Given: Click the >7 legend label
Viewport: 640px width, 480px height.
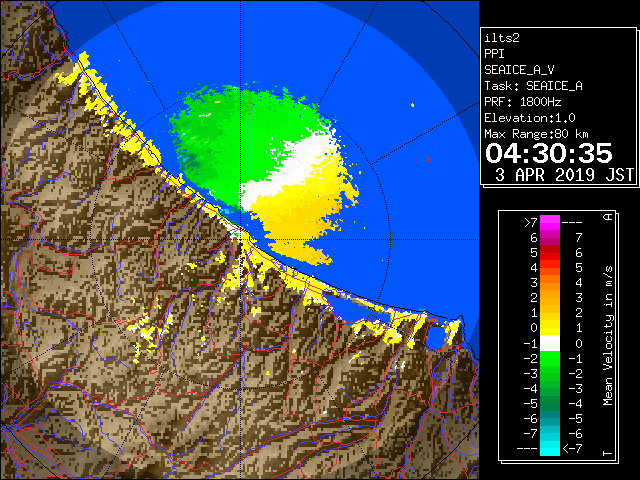Looking at the screenshot, I should tap(531, 222).
